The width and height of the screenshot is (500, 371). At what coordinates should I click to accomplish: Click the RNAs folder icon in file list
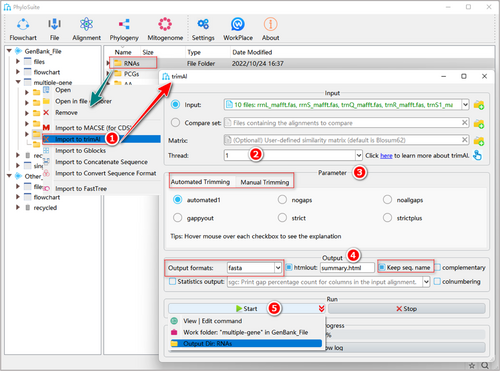click(x=118, y=63)
